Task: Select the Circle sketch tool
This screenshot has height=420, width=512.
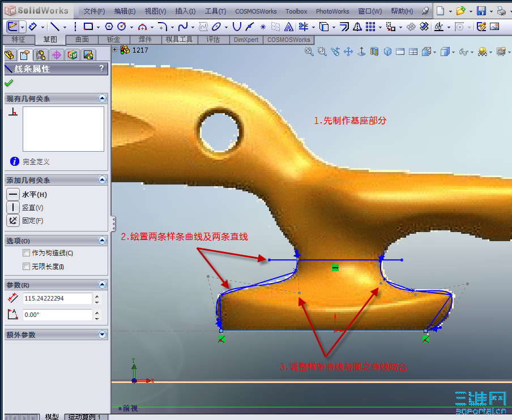Action: coord(121,27)
